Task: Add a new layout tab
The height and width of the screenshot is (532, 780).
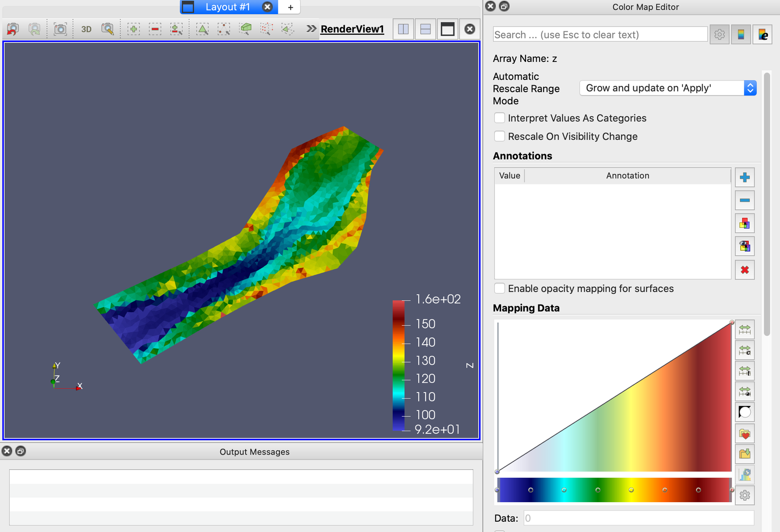Action: click(x=291, y=7)
